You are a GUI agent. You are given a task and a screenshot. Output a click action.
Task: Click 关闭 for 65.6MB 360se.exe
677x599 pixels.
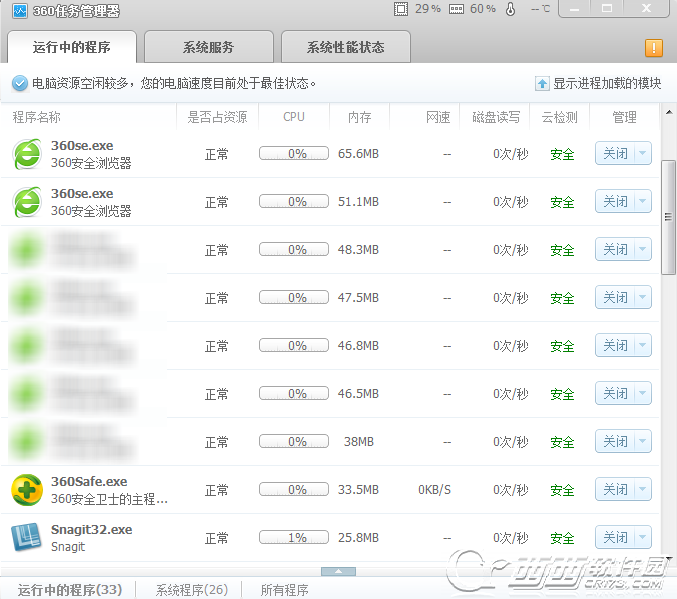click(615, 153)
